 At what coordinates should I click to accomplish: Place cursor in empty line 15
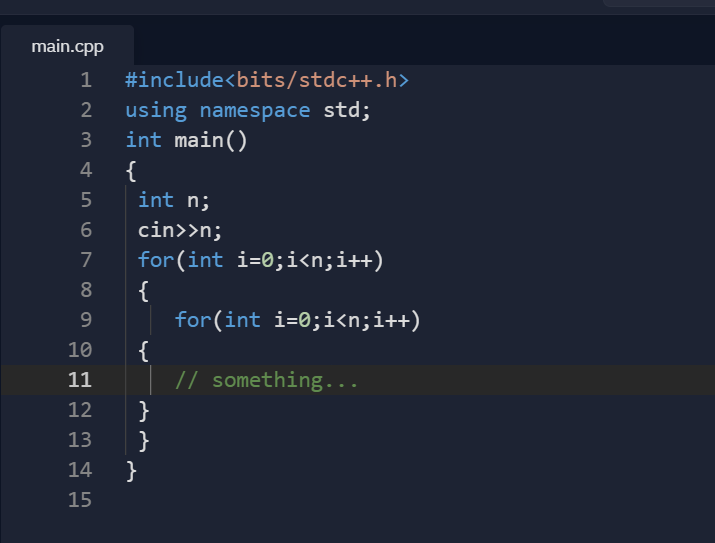tap(300, 500)
